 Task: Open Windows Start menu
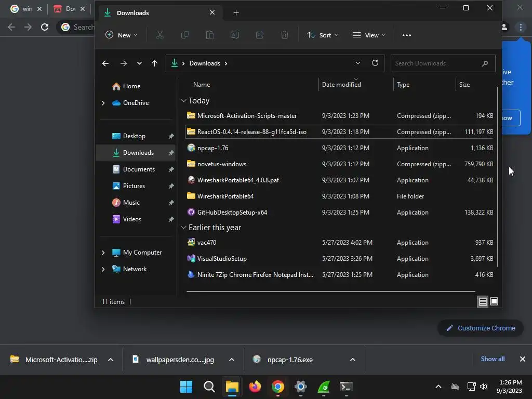point(186,387)
